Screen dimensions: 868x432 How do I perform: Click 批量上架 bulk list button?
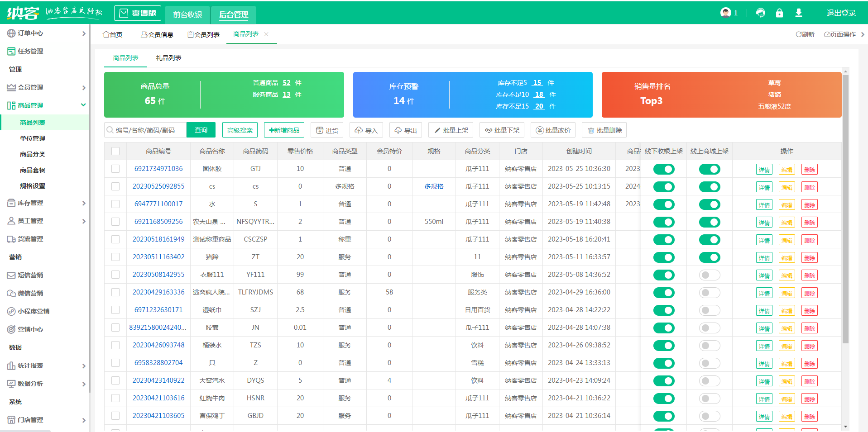pyautogui.click(x=451, y=130)
